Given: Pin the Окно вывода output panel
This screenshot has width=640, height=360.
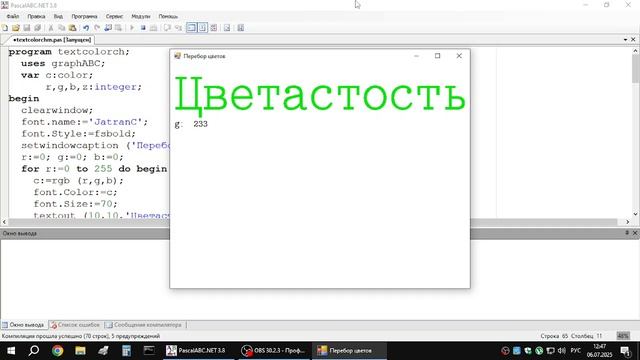Looking at the screenshot, I should 627,233.
